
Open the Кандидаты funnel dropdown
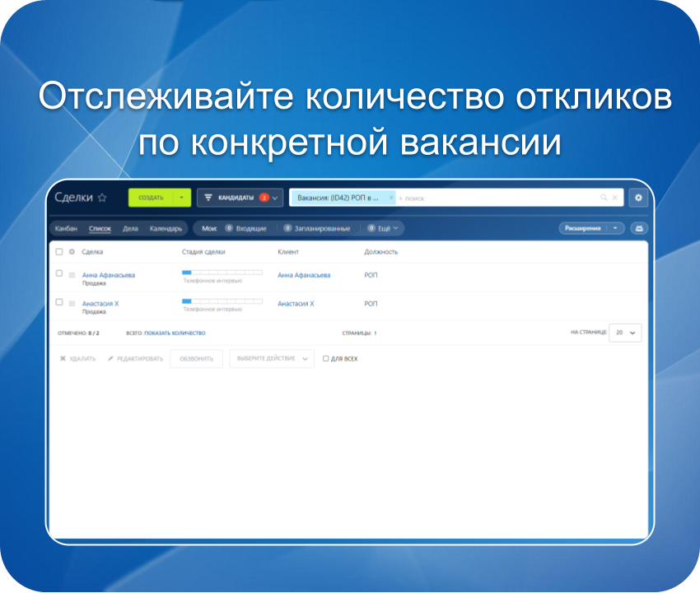pos(240,198)
